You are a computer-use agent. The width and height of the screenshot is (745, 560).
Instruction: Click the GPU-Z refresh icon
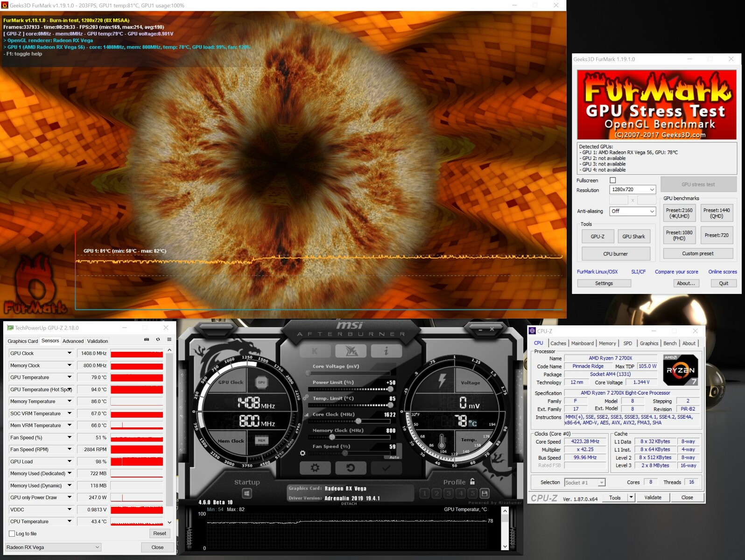[x=158, y=340]
